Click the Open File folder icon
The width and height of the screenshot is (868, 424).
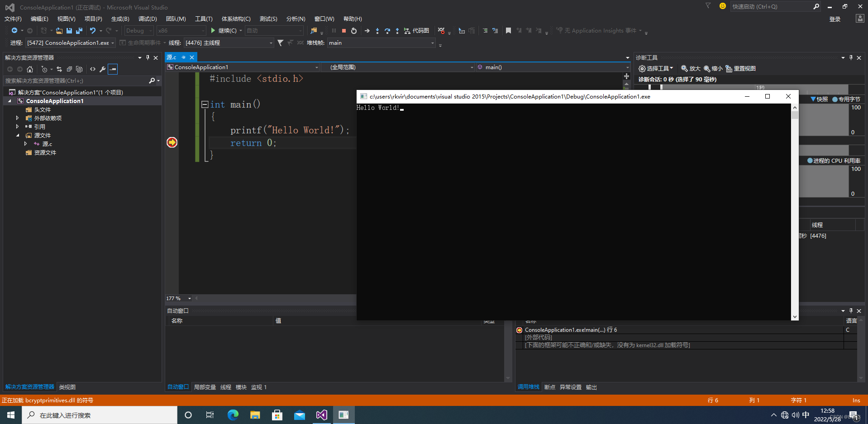pyautogui.click(x=59, y=31)
